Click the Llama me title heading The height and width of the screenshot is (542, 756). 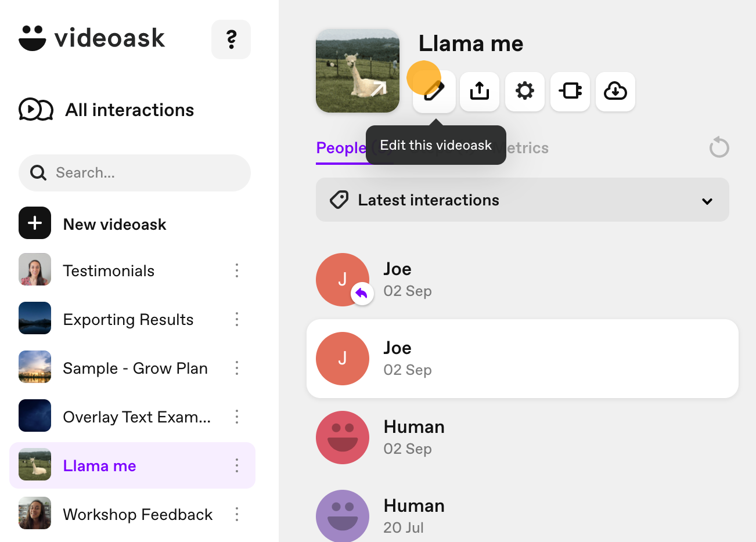point(471,44)
